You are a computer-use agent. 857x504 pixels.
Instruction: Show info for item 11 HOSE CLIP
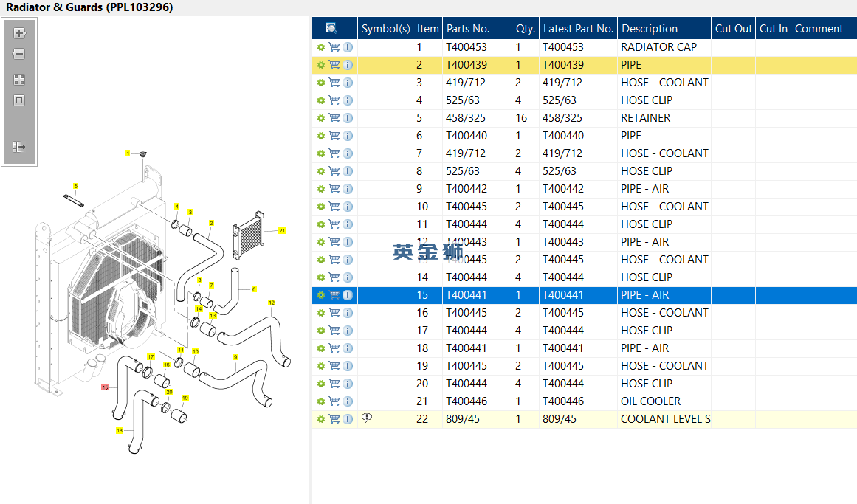(x=348, y=224)
